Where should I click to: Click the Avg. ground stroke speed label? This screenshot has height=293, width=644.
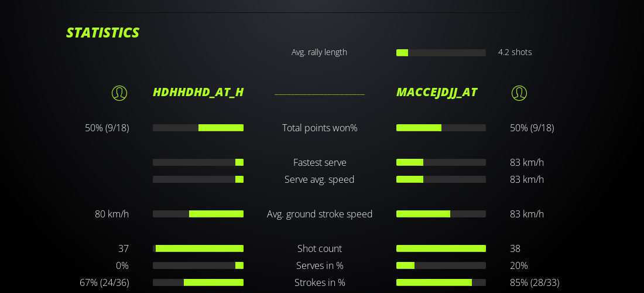320,214
